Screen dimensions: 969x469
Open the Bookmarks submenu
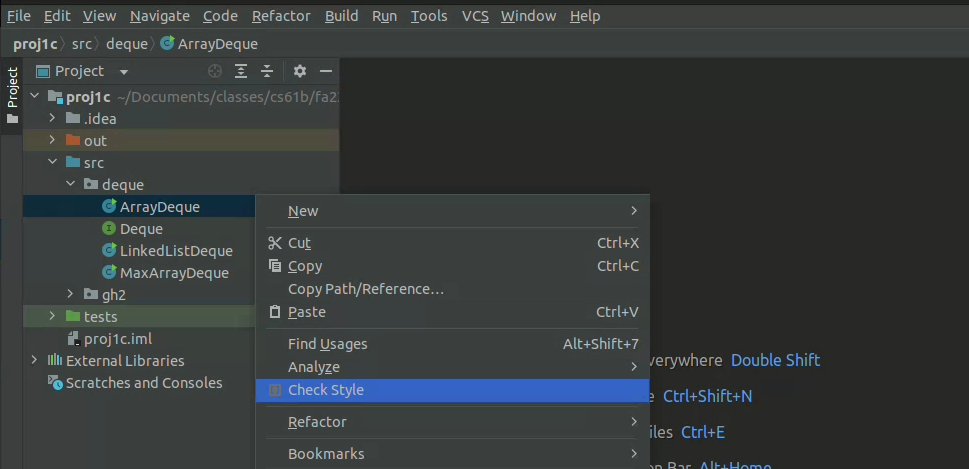[452, 454]
